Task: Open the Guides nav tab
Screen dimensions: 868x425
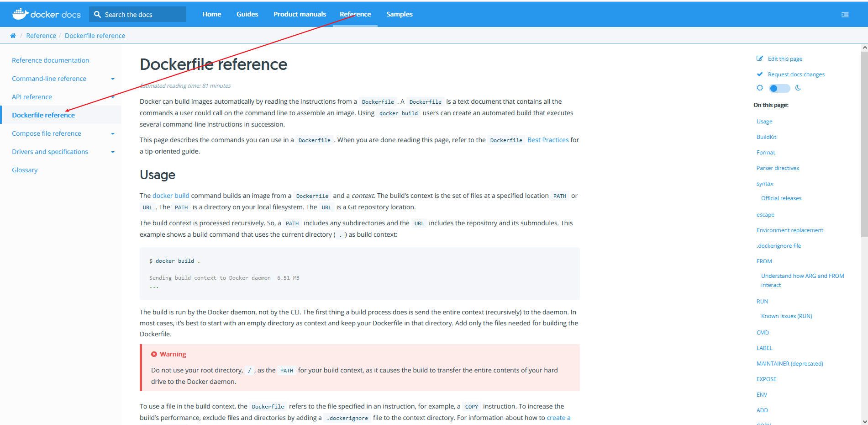Action: [x=247, y=14]
